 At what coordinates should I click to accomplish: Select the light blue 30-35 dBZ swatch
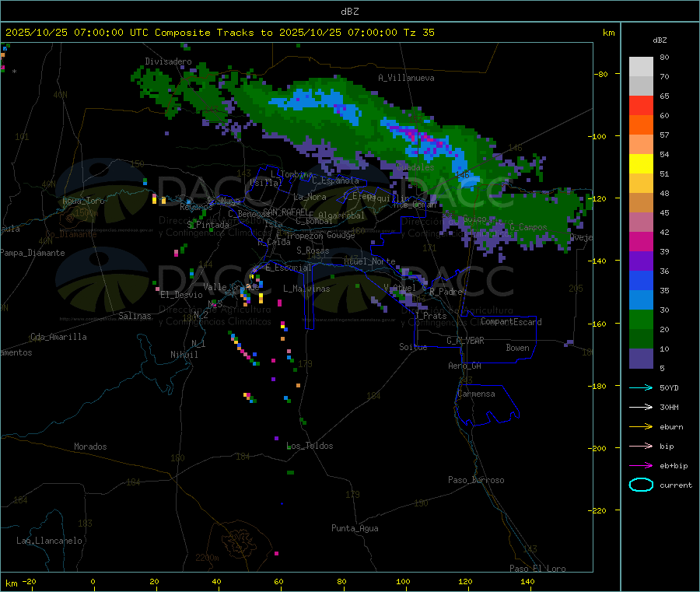(x=641, y=300)
